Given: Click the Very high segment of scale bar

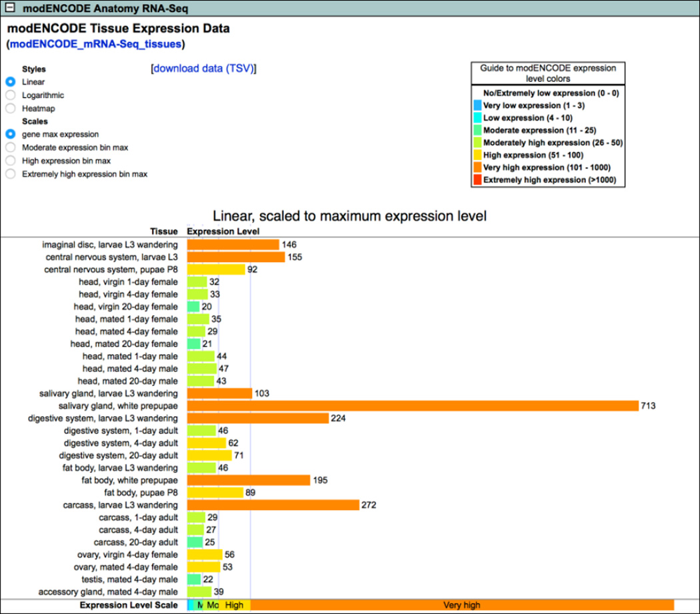Looking at the screenshot, I should click(x=461, y=605).
